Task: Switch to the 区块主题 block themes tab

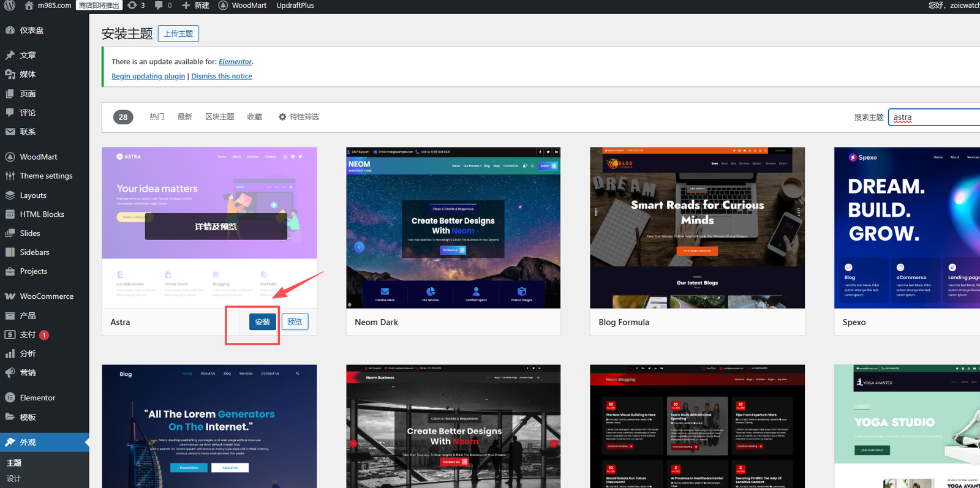Action: 219,117
